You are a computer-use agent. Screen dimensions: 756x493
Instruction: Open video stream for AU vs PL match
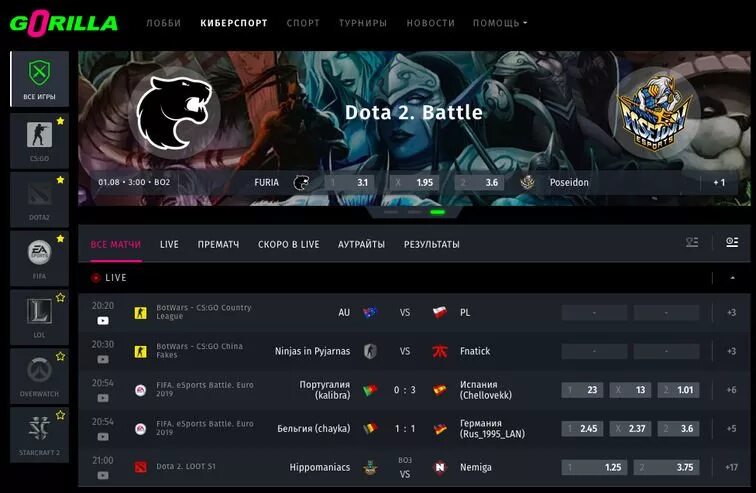pyautogui.click(x=103, y=320)
